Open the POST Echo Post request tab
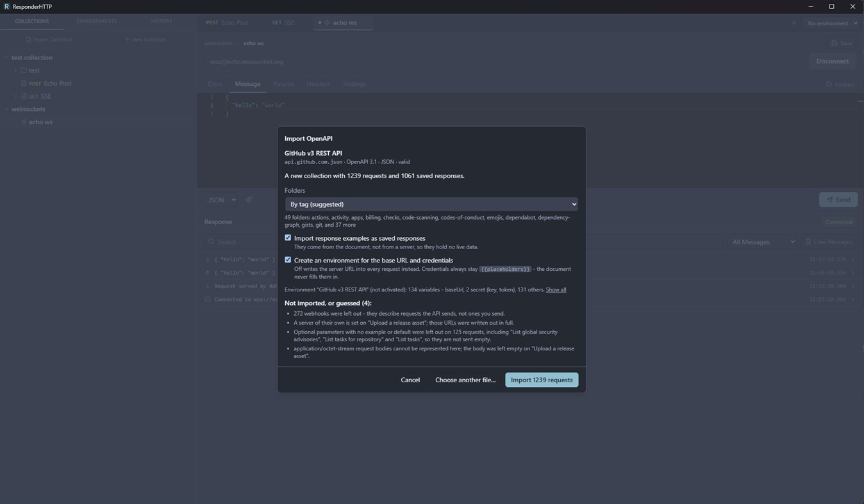Viewport: 864px width, 504px height. tap(228, 22)
